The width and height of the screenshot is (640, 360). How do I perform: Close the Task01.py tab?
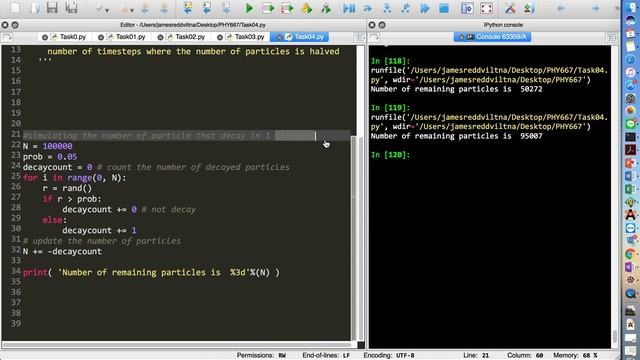click(x=101, y=37)
